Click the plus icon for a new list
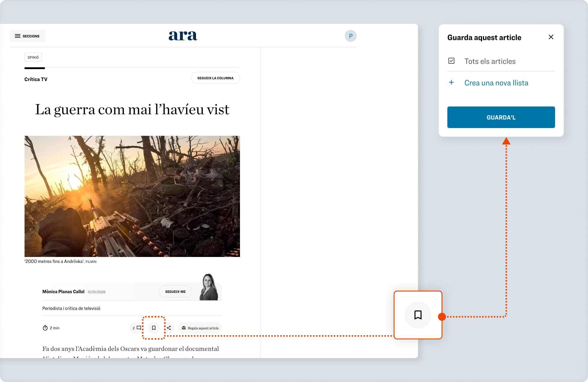 (x=451, y=83)
